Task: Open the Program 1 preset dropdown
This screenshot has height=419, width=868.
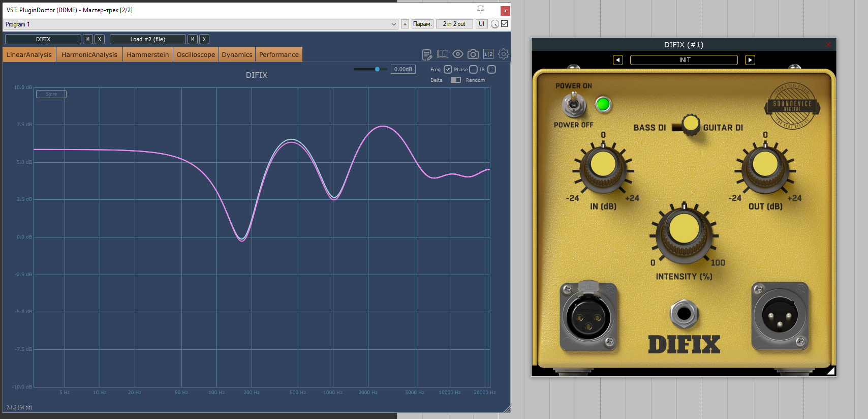Action: (x=201, y=24)
